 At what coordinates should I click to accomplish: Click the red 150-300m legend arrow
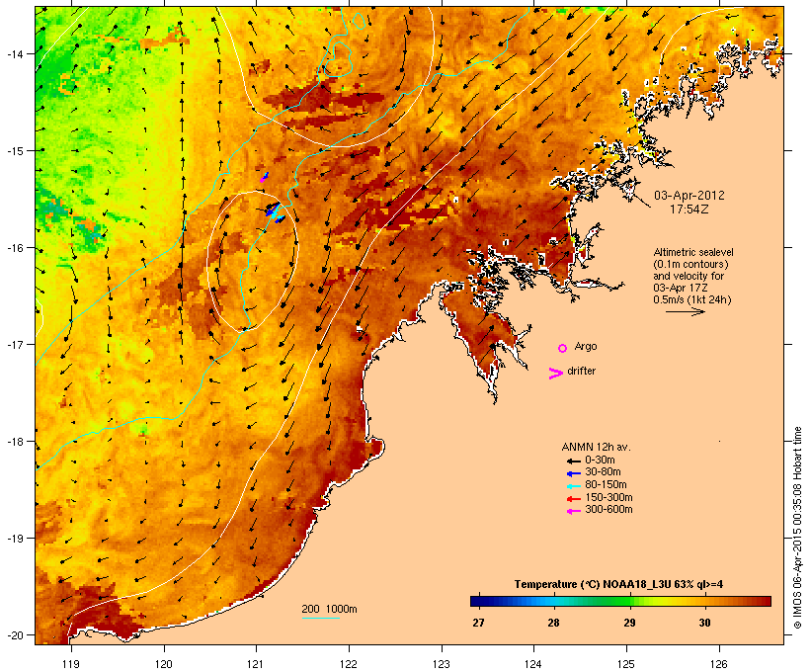pos(574,498)
